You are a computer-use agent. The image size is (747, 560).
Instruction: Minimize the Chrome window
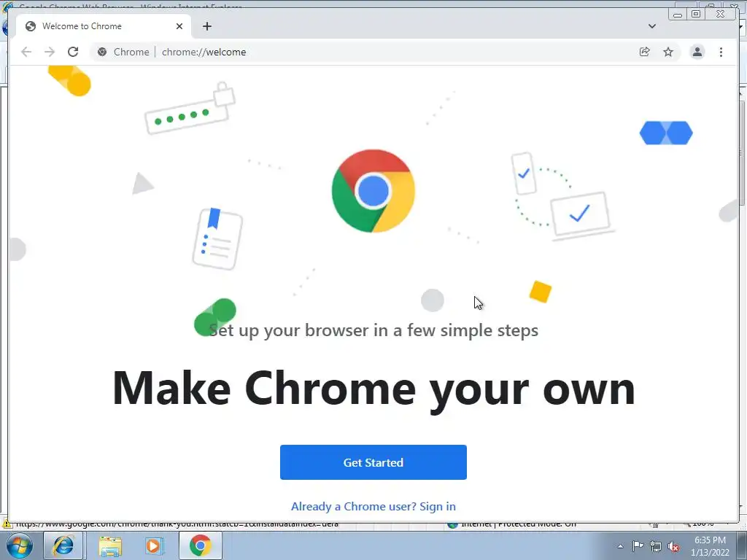678,15
